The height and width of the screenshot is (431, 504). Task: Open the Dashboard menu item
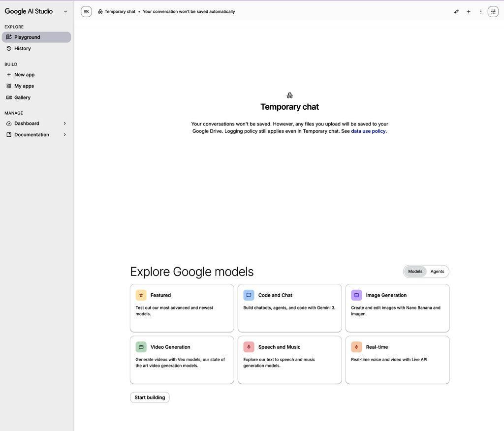pos(36,123)
